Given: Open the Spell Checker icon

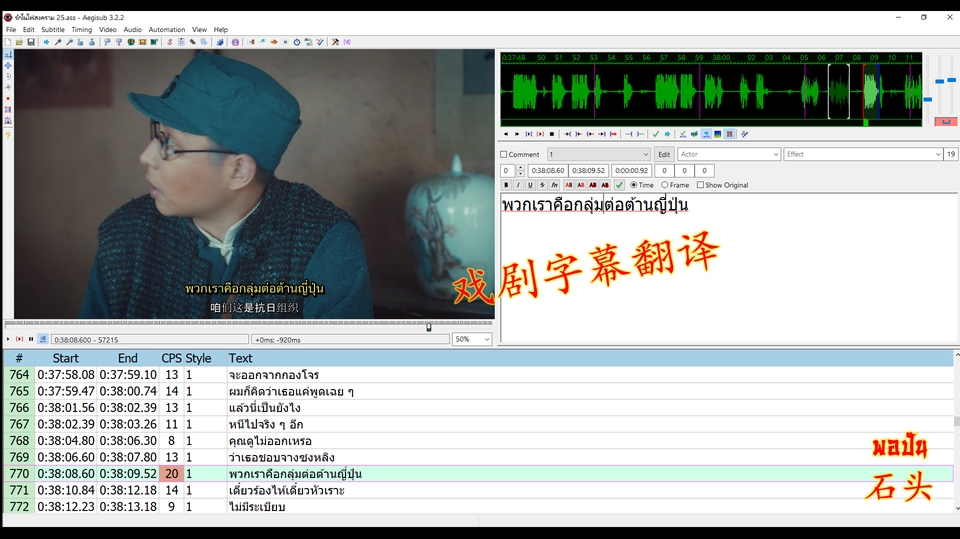Looking at the screenshot, I should click(320, 42).
